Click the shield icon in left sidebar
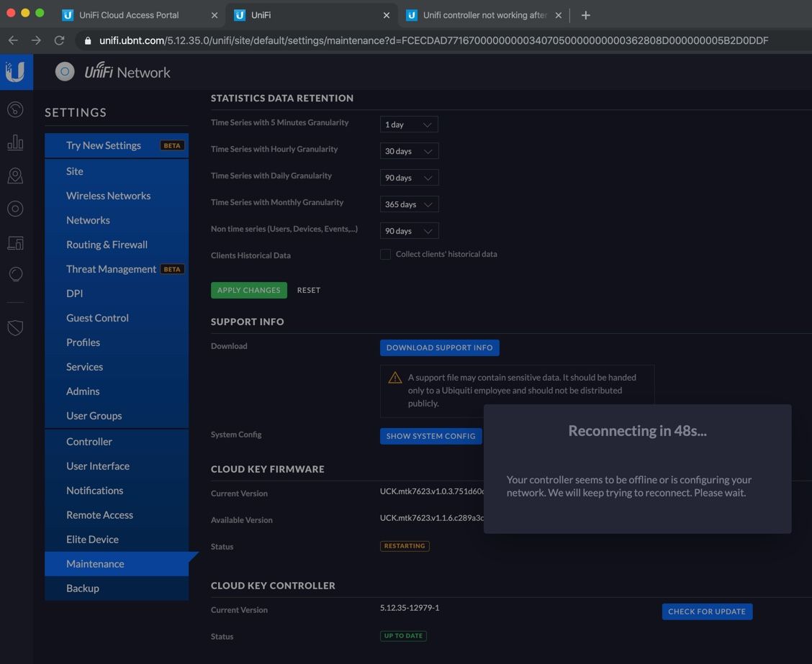Viewport: 812px width, 664px height. coord(15,328)
